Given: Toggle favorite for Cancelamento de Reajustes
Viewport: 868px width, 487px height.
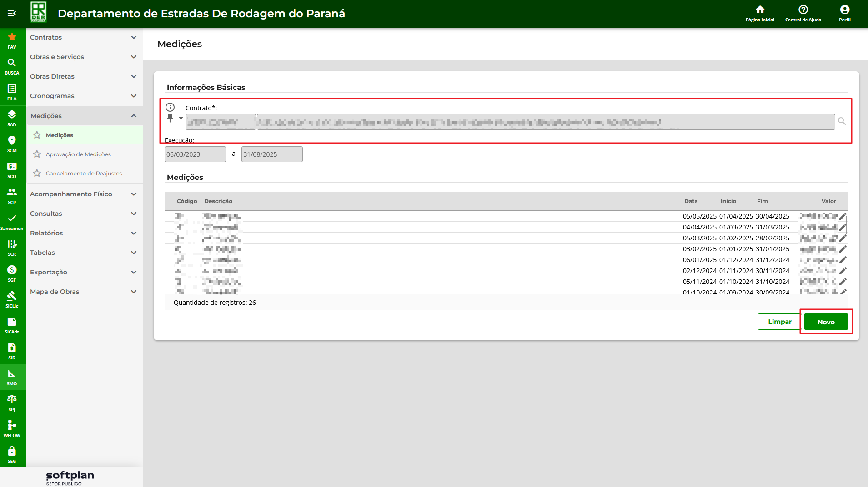Looking at the screenshot, I should [37, 174].
